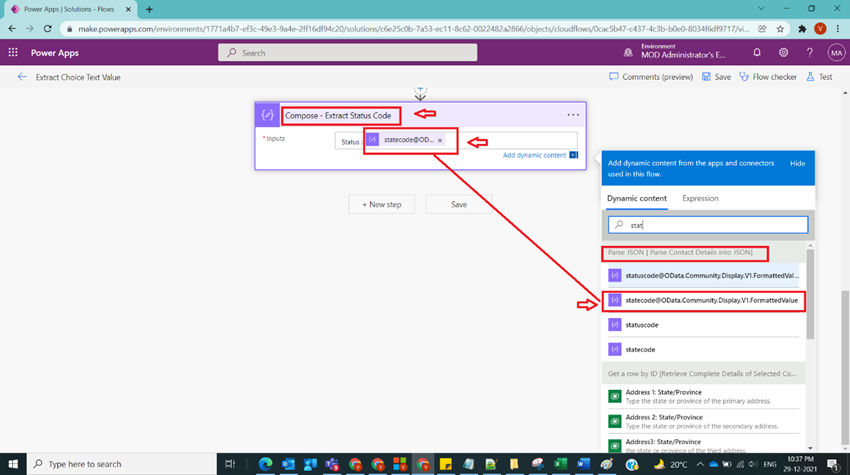Open the Action Center notification icon
This screenshot has width=850, height=475.
(833, 464)
